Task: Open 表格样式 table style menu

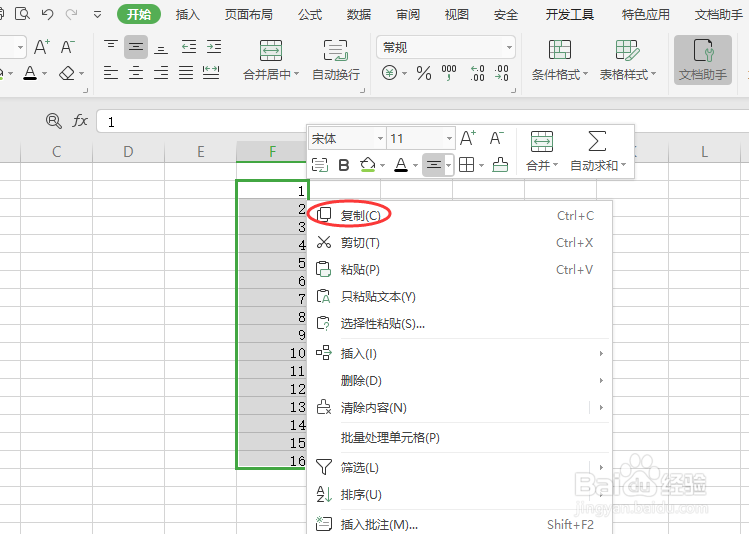Action: (628, 61)
